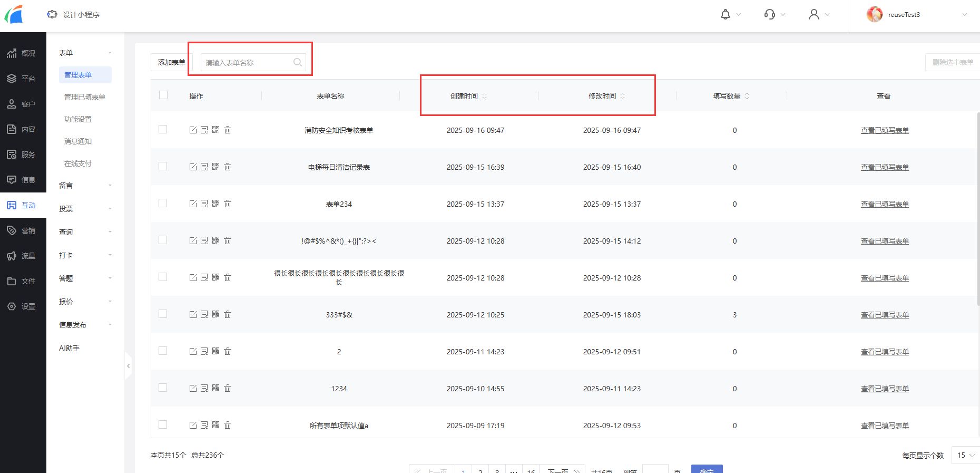Delete the 1234 form
The height and width of the screenshot is (473, 980).
click(x=228, y=388)
